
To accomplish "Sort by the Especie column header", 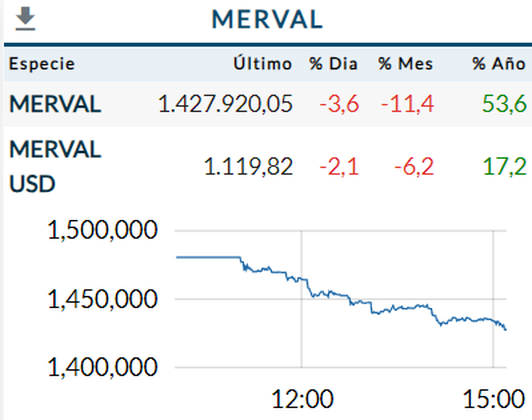I will (x=42, y=64).
